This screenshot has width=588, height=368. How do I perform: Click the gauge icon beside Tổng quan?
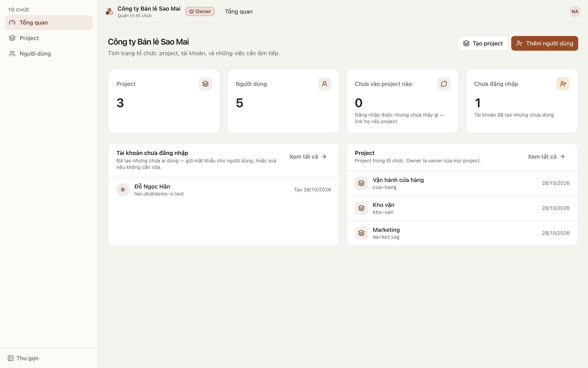click(12, 23)
